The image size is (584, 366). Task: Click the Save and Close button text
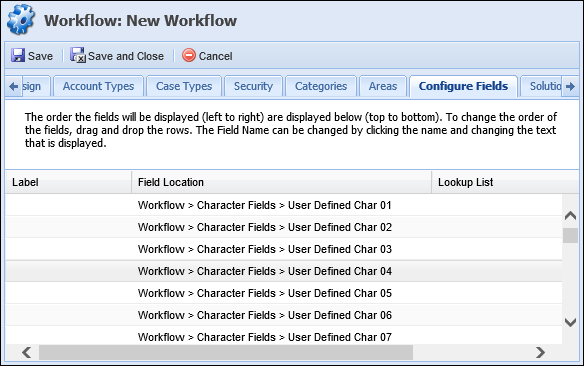coord(126,56)
